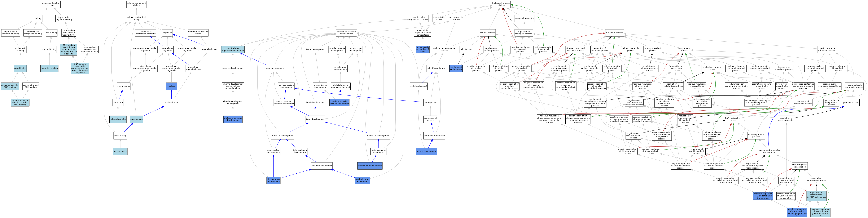This screenshot has width=868, height=218.
Task: Select the nuclear body node
Action: [x=120, y=136]
